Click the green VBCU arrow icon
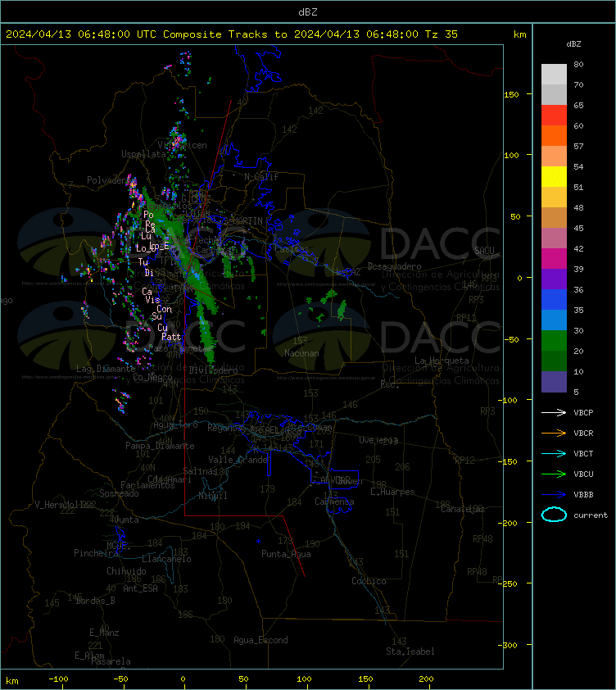Image resolution: width=616 pixels, height=690 pixels. (x=554, y=474)
